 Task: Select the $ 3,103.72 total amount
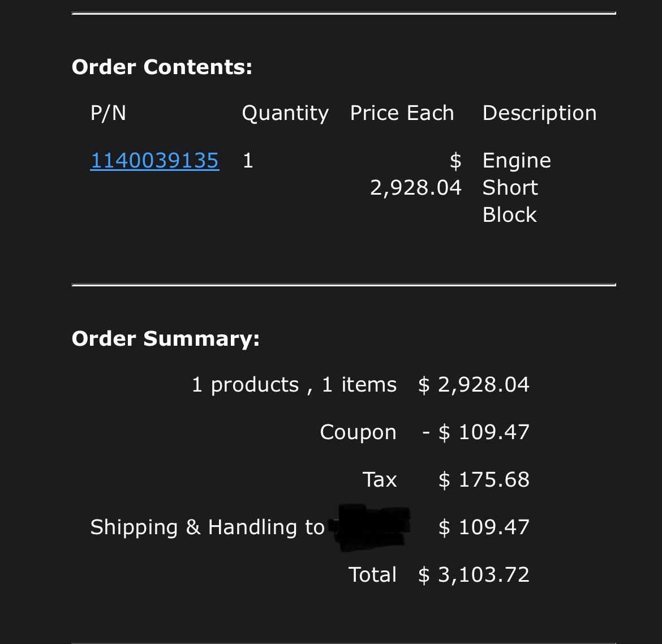tap(474, 575)
